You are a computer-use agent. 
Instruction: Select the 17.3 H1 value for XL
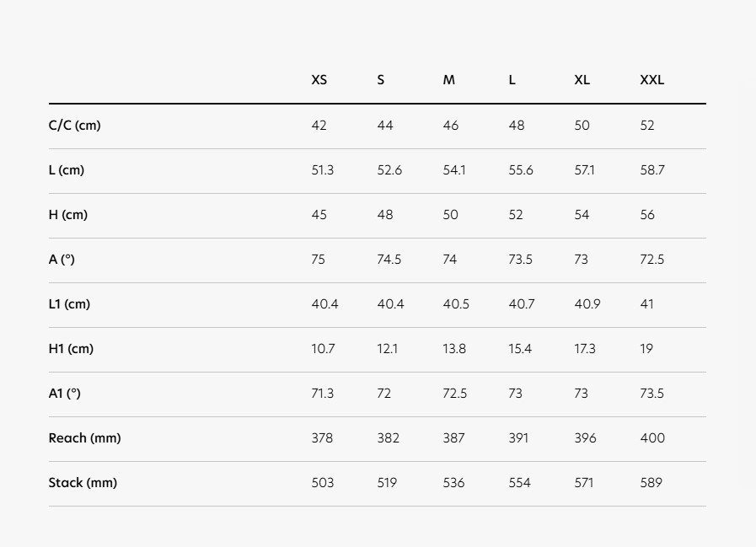(x=585, y=349)
